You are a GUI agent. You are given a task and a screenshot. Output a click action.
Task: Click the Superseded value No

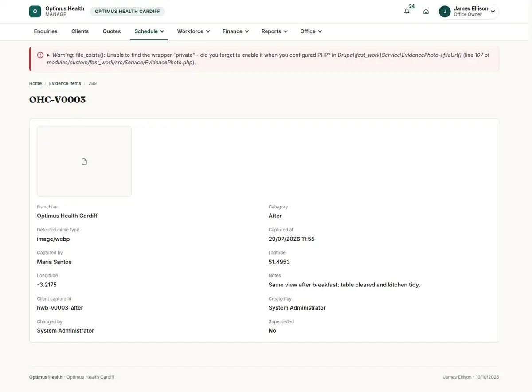pyautogui.click(x=272, y=331)
